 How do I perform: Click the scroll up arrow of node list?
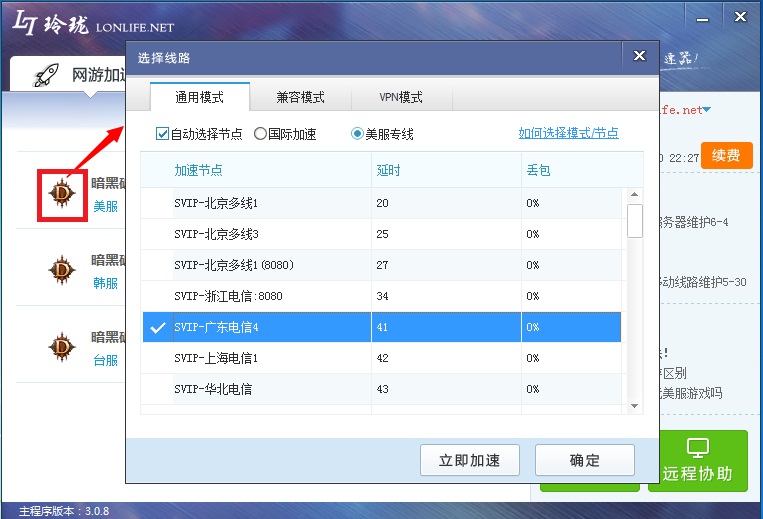point(635,195)
